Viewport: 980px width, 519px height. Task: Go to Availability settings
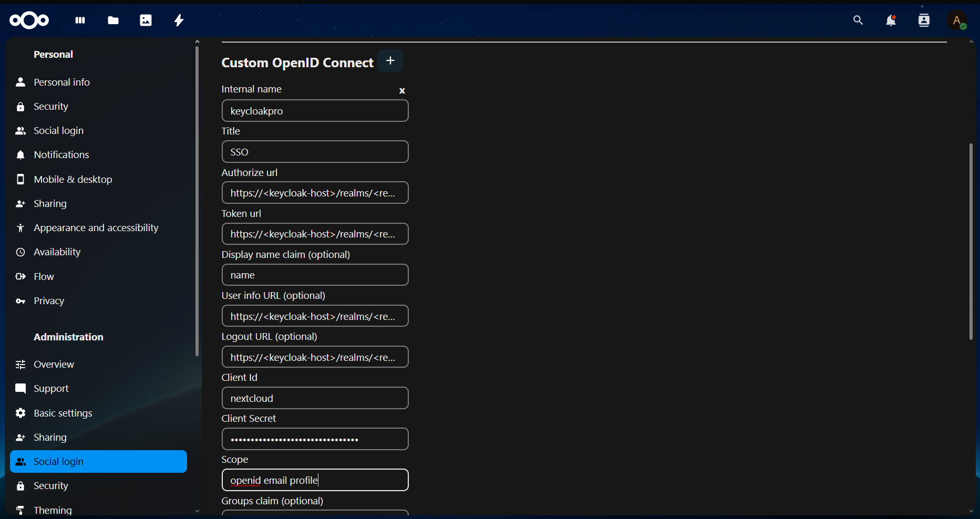pyautogui.click(x=99, y=253)
